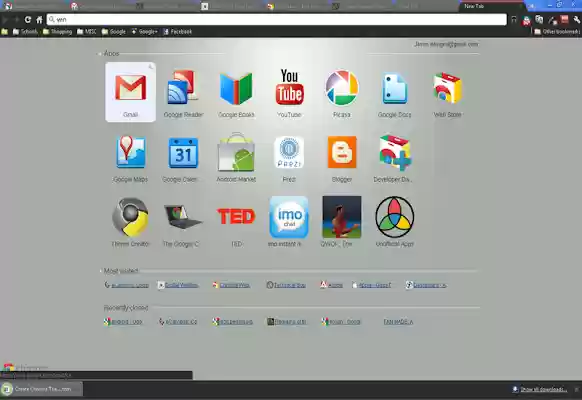Open the Android Market app
The width and height of the screenshot is (582, 400).
tap(236, 158)
